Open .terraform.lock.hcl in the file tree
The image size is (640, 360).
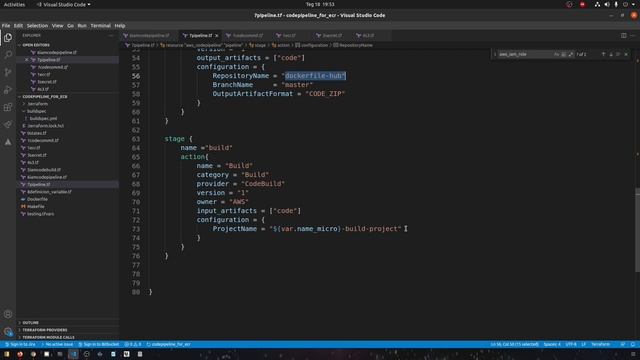(x=46, y=126)
